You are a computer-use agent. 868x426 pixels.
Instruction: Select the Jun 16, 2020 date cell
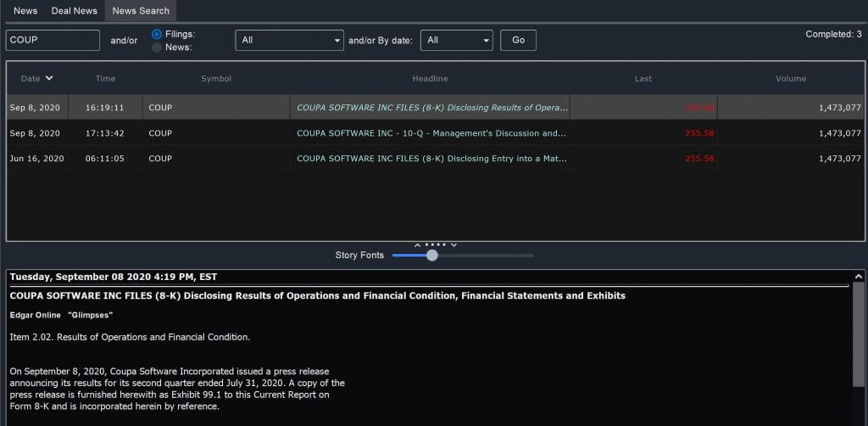(x=36, y=159)
